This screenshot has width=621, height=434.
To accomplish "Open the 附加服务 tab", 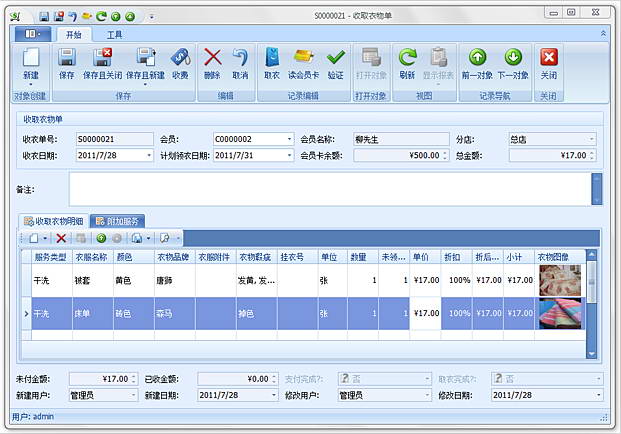I will (x=118, y=220).
